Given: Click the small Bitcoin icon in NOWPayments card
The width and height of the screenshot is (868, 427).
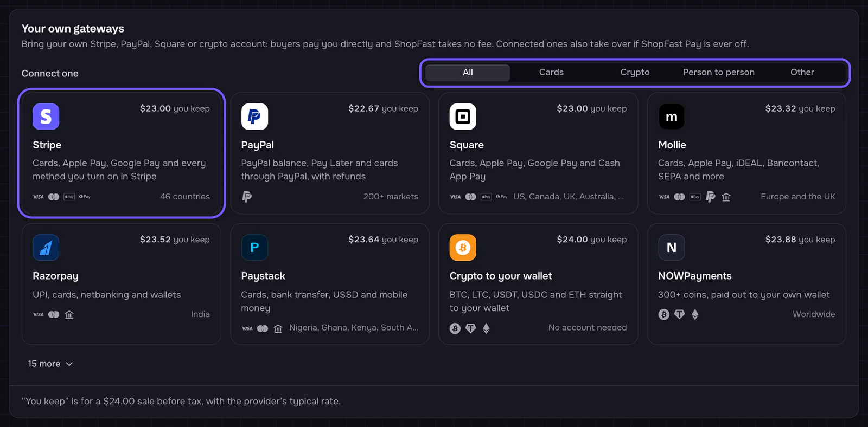Looking at the screenshot, I should click(x=664, y=314).
